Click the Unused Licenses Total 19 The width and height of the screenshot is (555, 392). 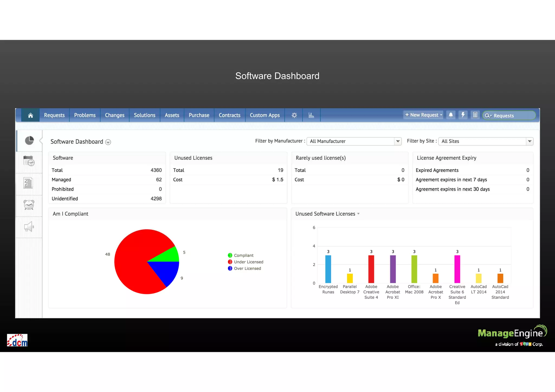click(280, 170)
